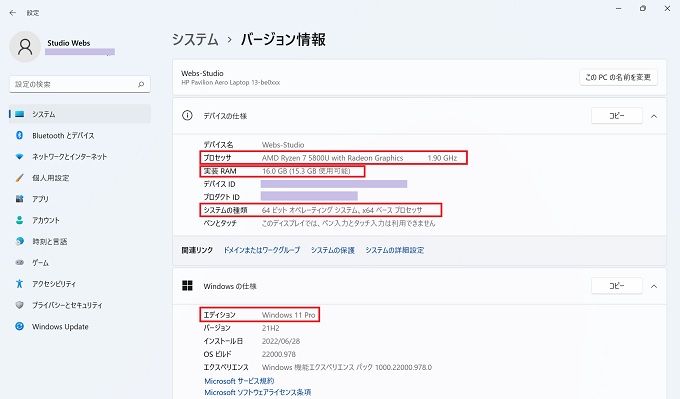Select the Webs-Studio device name value
The height and width of the screenshot is (399, 680).
pyautogui.click(x=283, y=145)
